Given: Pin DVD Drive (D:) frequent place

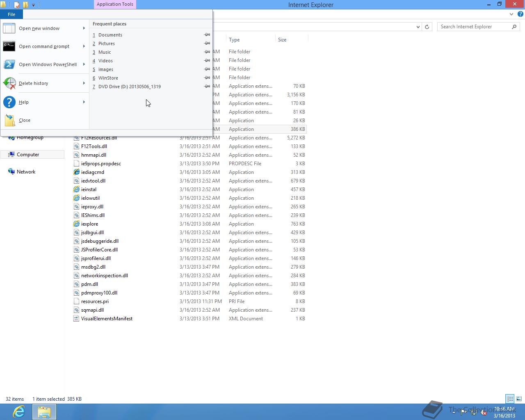Looking at the screenshot, I should pos(207,87).
